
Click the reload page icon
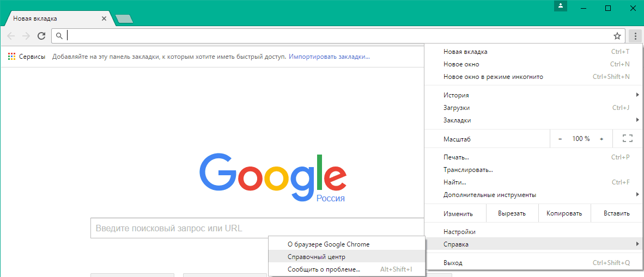coord(41,36)
